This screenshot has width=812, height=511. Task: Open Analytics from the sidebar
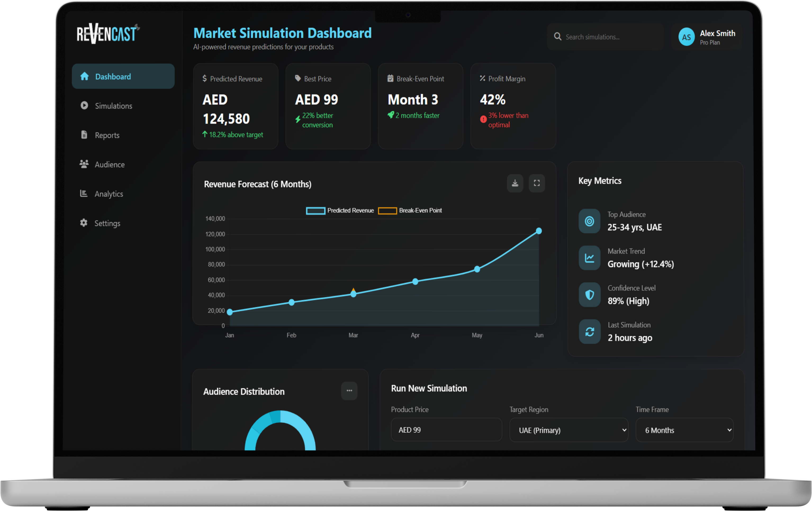coord(109,194)
